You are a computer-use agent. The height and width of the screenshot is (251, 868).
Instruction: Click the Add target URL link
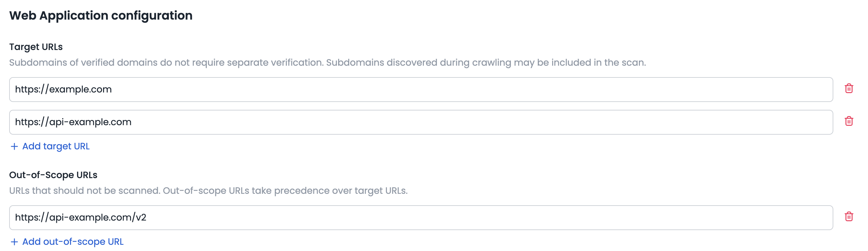(56, 146)
